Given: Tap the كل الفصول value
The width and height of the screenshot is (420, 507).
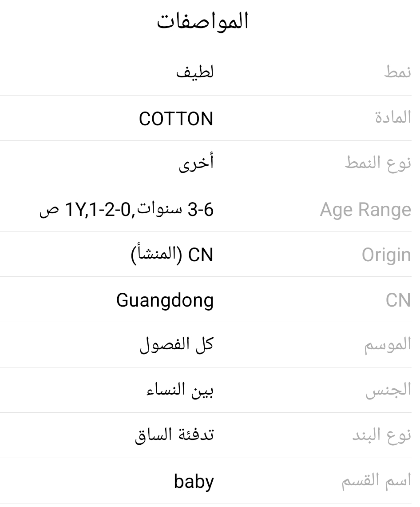Looking at the screenshot, I should pyautogui.click(x=177, y=344).
